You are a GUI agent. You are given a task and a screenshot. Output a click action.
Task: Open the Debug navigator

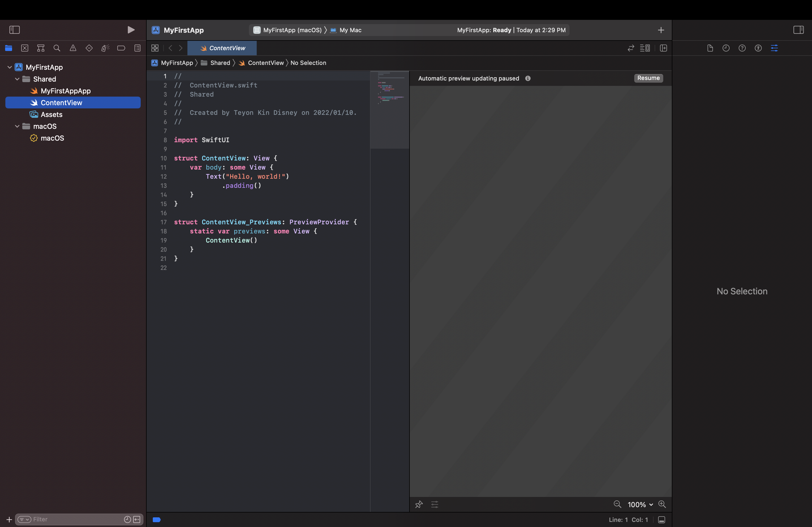tap(105, 48)
